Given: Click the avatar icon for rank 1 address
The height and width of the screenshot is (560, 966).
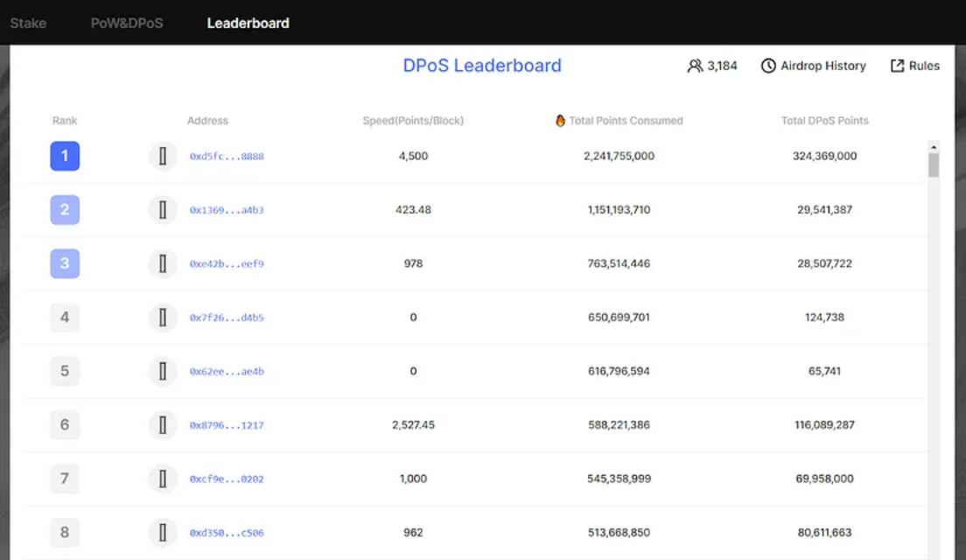Looking at the screenshot, I should pos(163,157).
